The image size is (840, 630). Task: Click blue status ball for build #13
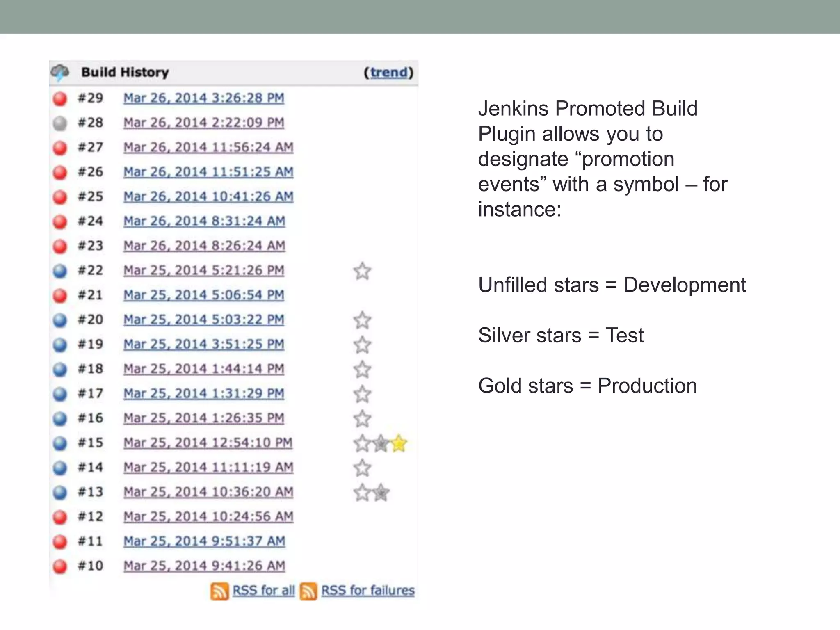pos(60,492)
